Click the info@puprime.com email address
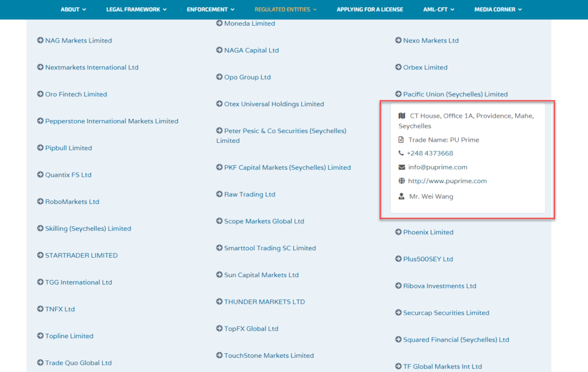Image resolution: width=588 pixels, height=372 pixels. (x=438, y=167)
